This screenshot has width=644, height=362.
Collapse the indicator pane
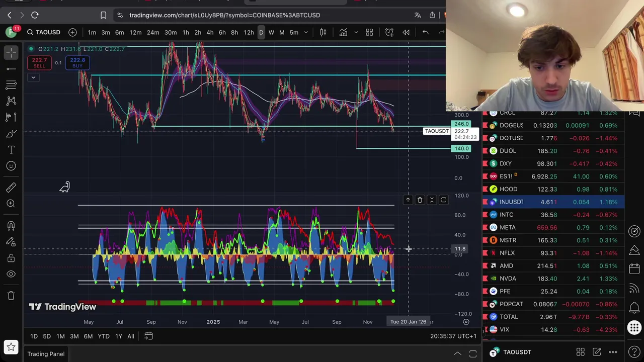[431, 200]
